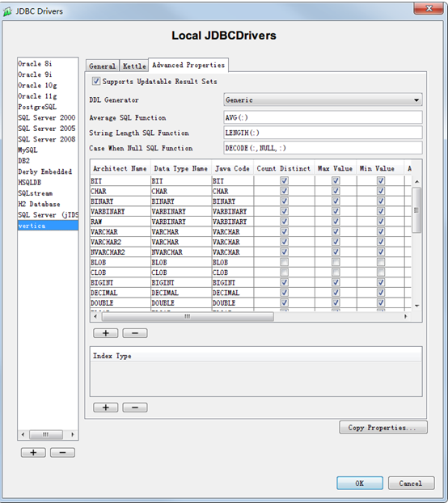448x503 pixels.
Task: Click up arrow of type table vertical scrollbar
Action: coord(416,182)
